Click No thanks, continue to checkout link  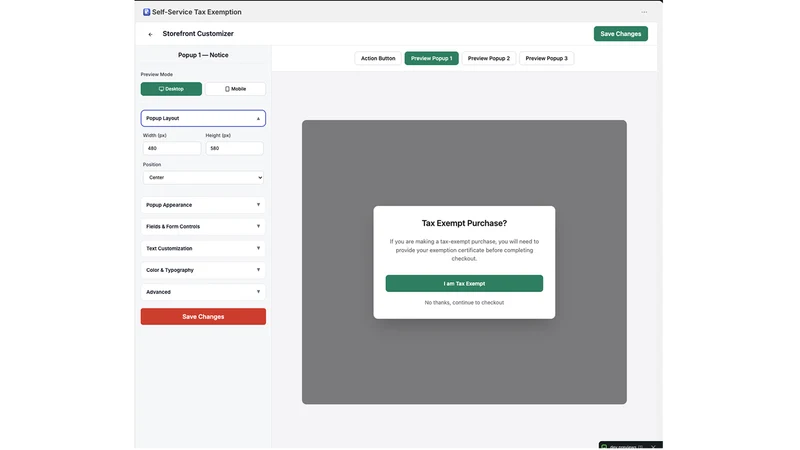pyautogui.click(x=464, y=303)
